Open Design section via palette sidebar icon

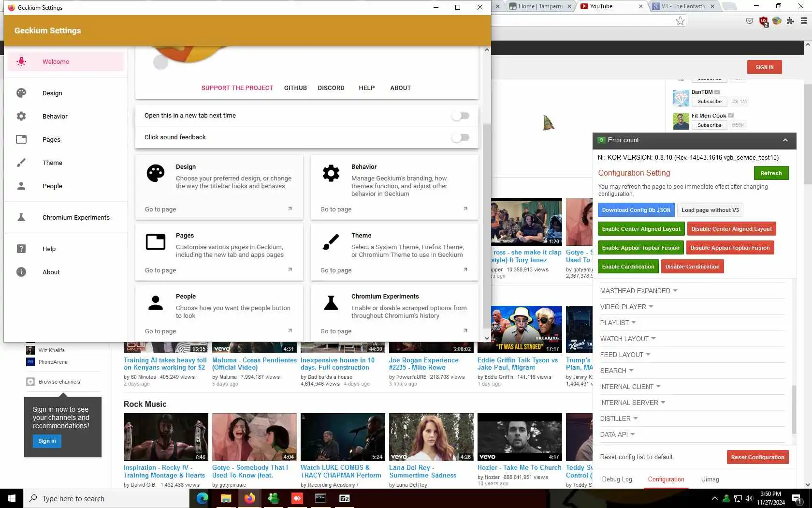21,93
